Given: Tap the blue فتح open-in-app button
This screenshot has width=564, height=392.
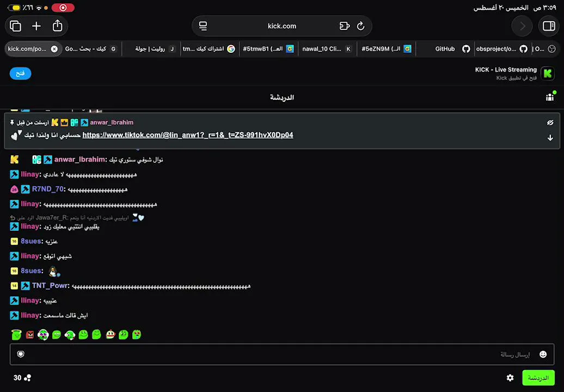Looking at the screenshot, I should (x=21, y=73).
